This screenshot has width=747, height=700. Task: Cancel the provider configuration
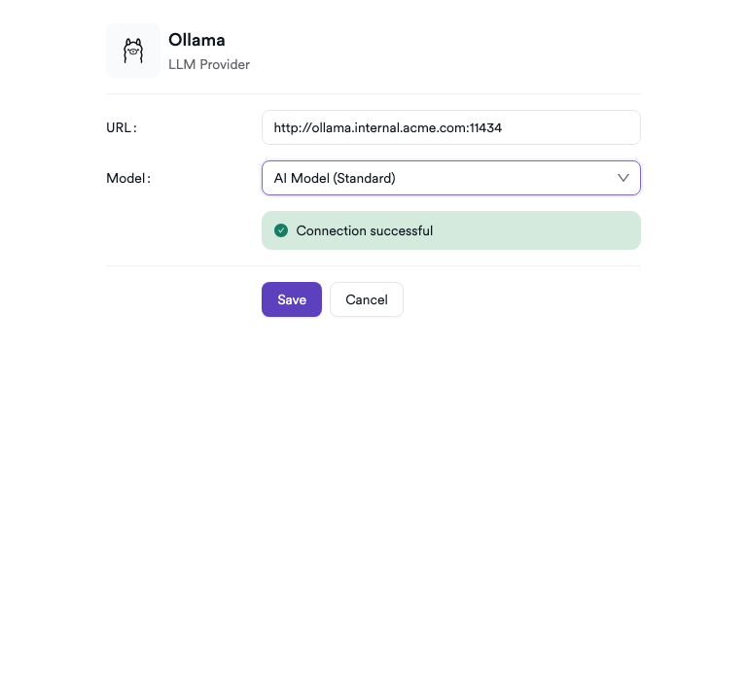[367, 299]
